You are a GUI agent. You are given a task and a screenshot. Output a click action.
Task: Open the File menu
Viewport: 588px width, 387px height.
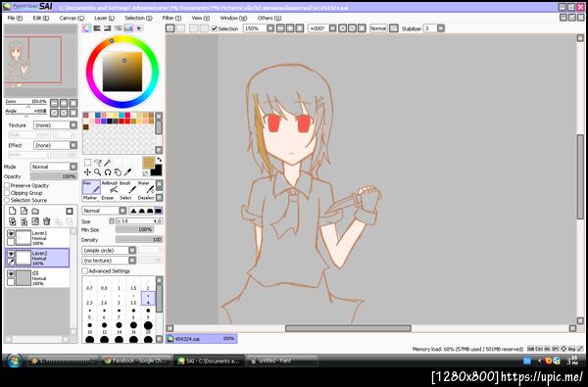15,18
